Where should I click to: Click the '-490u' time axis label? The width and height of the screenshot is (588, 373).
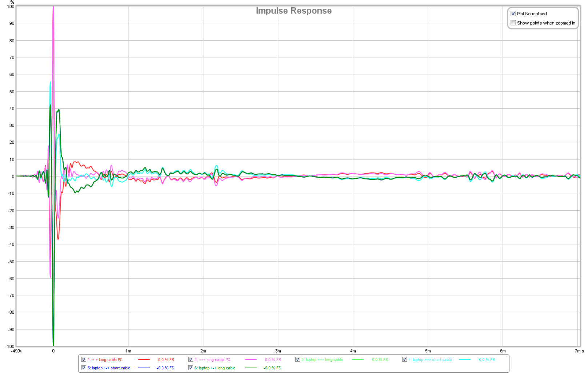tap(17, 351)
